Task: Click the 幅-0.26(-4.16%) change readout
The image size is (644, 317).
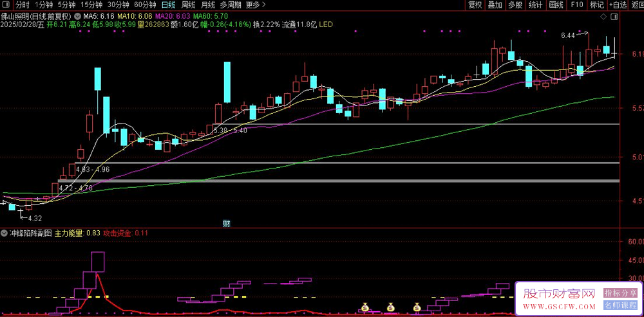Action: pos(226,24)
